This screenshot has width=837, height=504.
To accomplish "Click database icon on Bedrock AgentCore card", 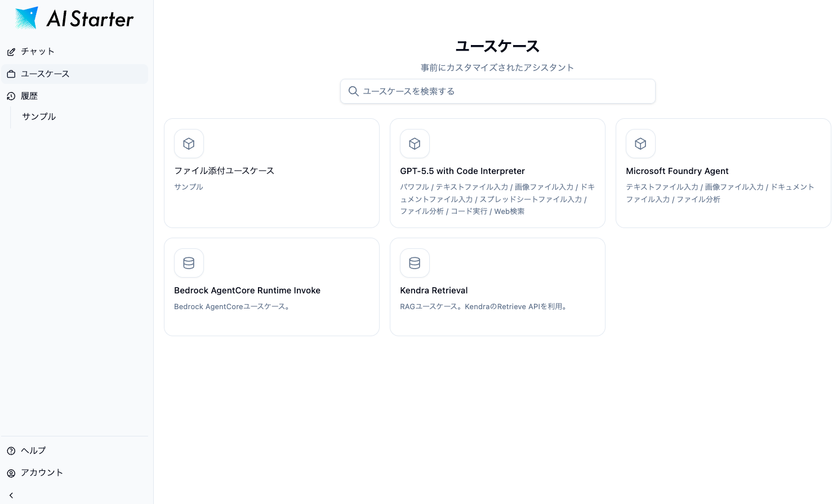I will pos(189,263).
